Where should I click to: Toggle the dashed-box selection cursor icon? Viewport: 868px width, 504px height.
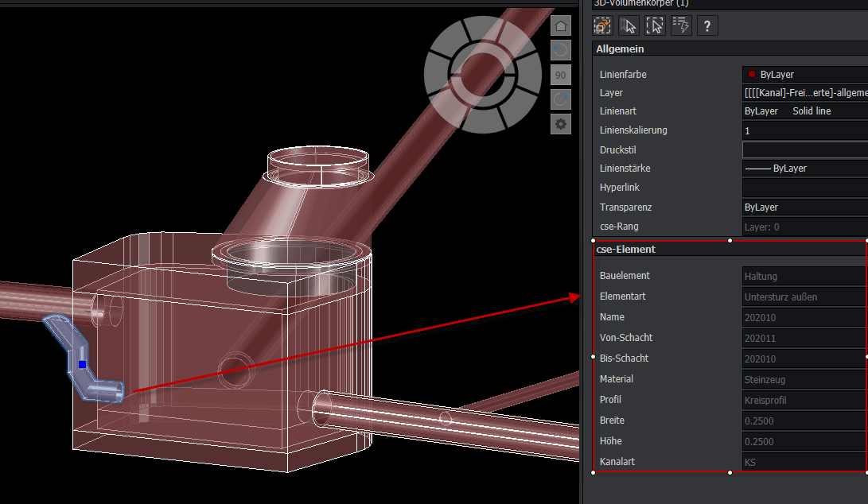click(x=655, y=25)
